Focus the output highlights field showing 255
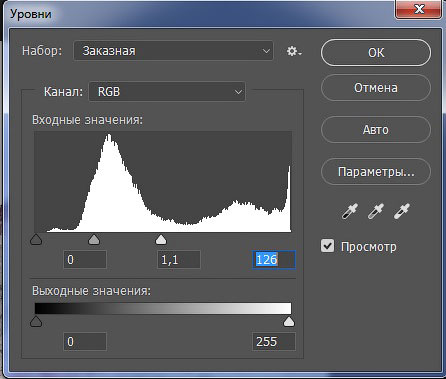Viewport: 446px width, 379px height. pyautogui.click(x=274, y=341)
